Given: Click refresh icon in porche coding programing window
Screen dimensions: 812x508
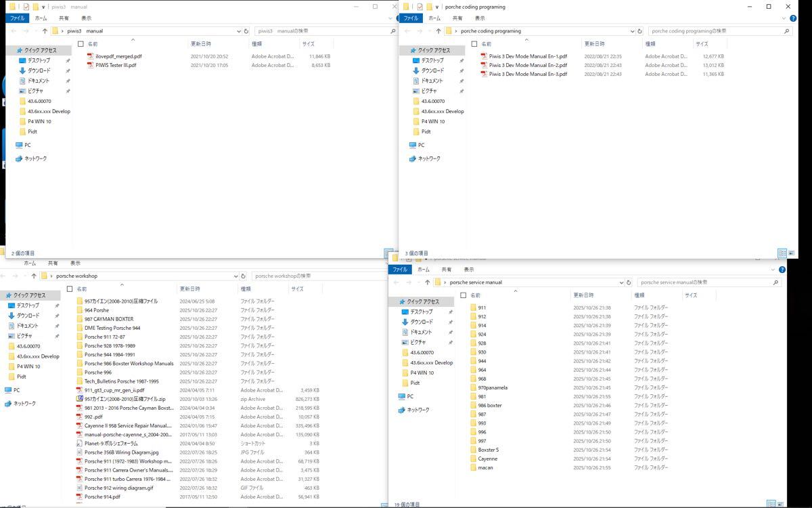Looking at the screenshot, I should 640,31.
